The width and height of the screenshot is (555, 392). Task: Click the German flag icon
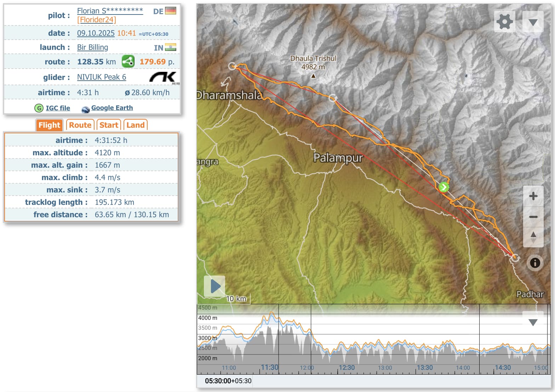point(171,11)
